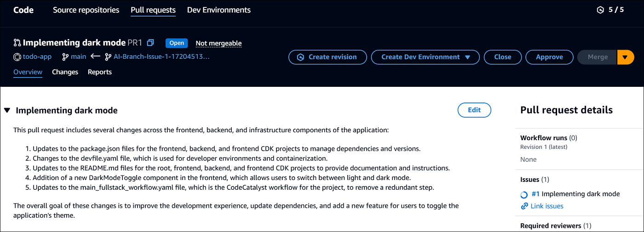Go to Source repositories in top navigation

[x=86, y=10]
